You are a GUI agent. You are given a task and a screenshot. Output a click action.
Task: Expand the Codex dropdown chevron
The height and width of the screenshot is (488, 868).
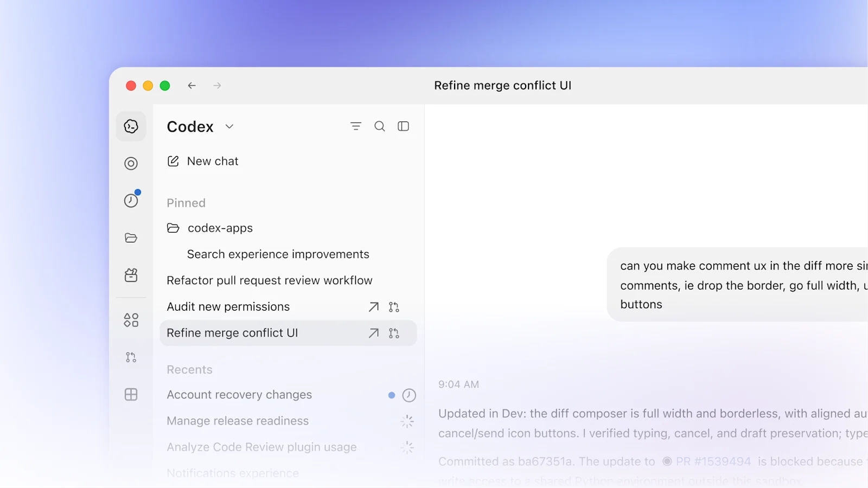pyautogui.click(x=229, y=126)
